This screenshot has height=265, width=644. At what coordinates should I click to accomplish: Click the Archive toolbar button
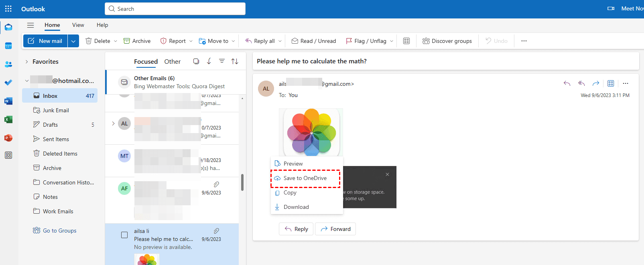coord(137,41)
